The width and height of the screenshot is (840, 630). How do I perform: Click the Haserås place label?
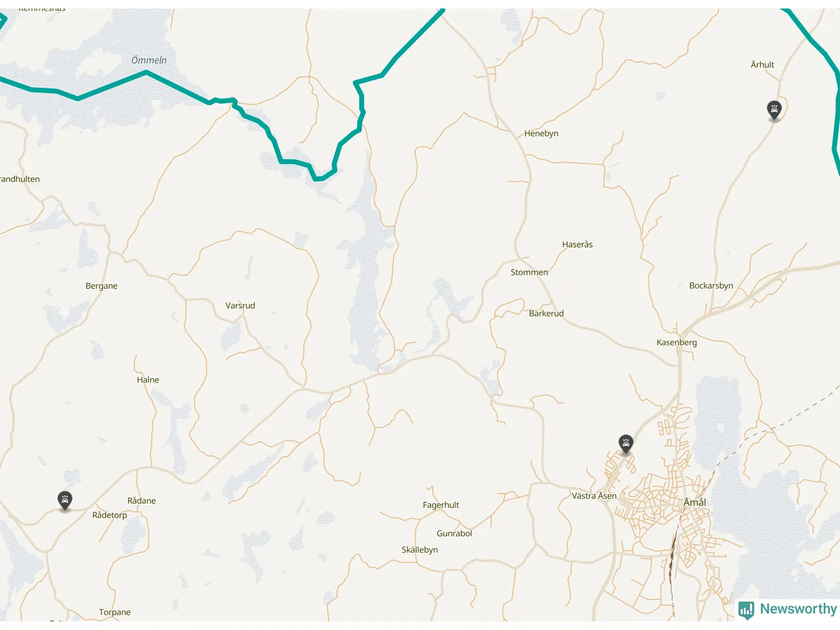[x=577, y=244]
